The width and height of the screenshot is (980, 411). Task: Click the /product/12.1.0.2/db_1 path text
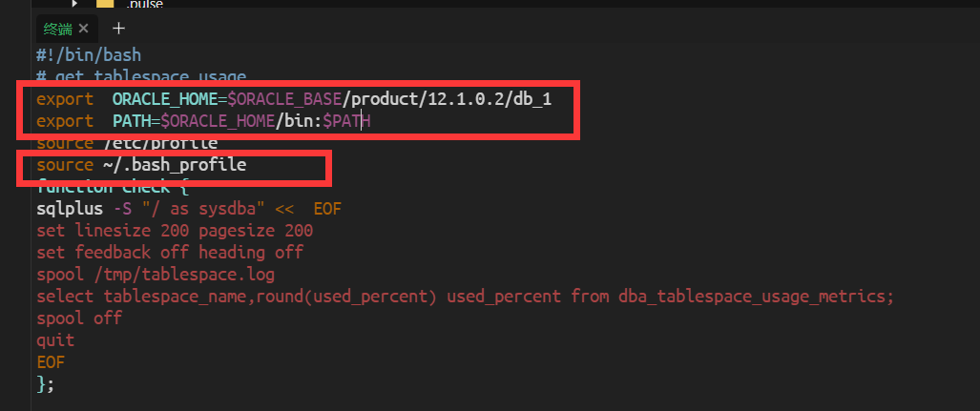tap(447, 98)
